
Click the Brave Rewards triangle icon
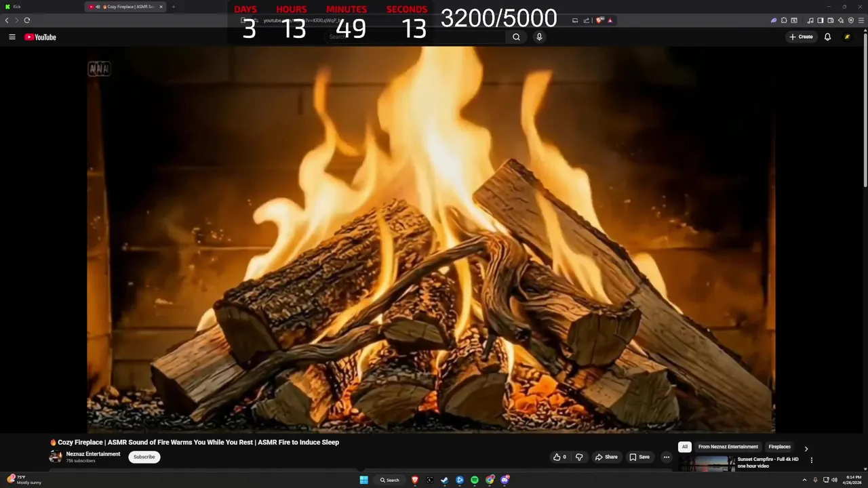[610, 20]
